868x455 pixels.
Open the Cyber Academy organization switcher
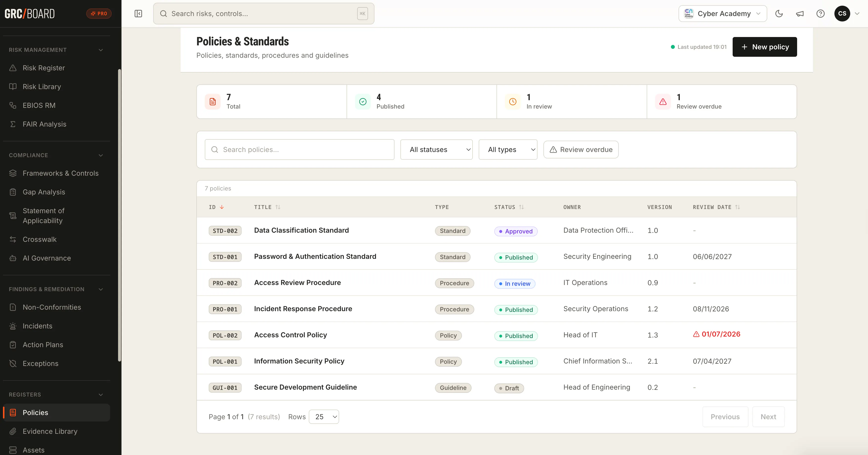point(723,14)
